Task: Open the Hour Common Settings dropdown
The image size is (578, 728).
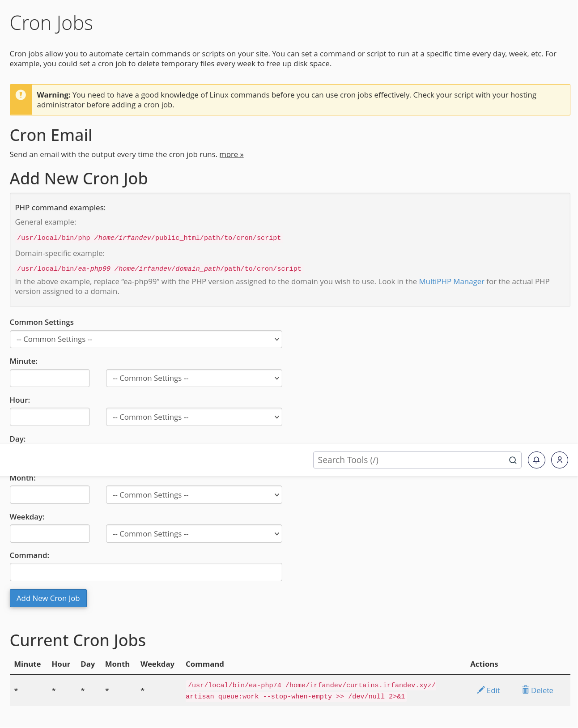Action: click(194, 417)
